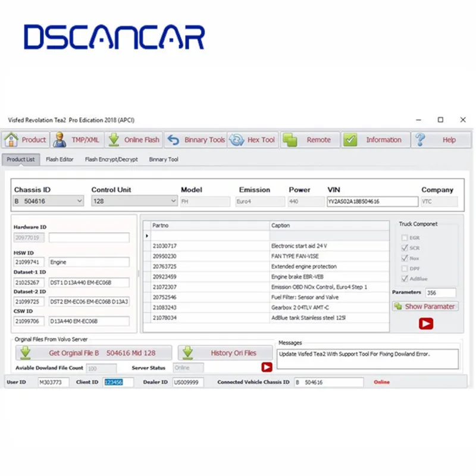
Task: Switch to Product List tab
Action: 21,159
